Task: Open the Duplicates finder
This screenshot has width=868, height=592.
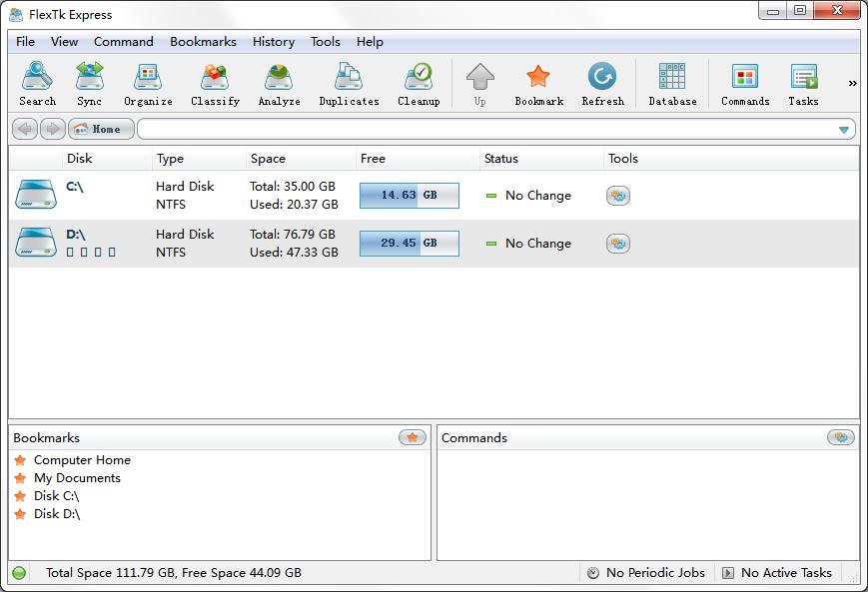Action: [349, 84]
